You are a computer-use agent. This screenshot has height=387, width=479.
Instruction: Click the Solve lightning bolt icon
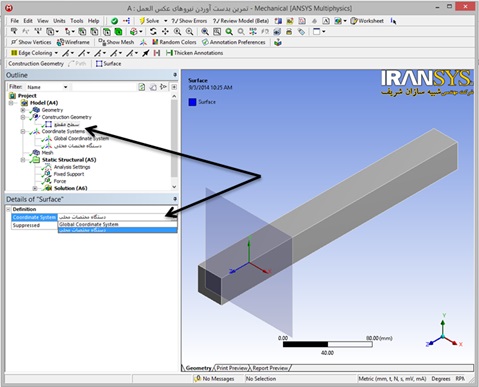pyautogui.click(x=142, y=21)
